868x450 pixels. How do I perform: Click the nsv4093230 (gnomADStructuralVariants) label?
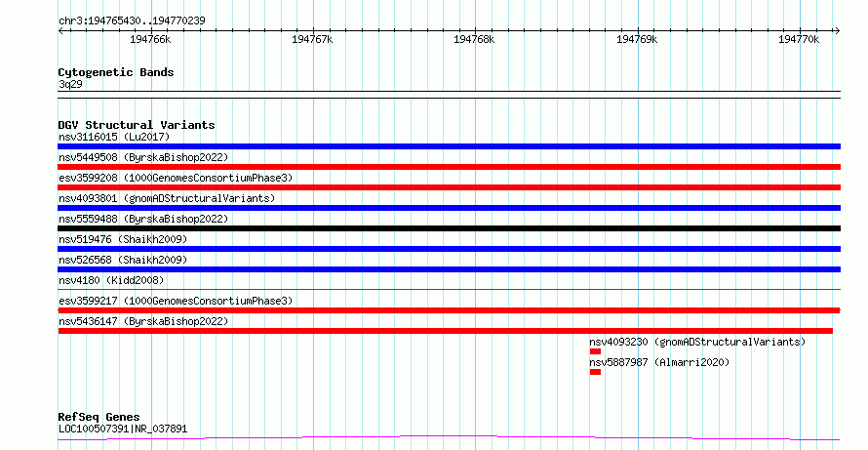[697, 342]
